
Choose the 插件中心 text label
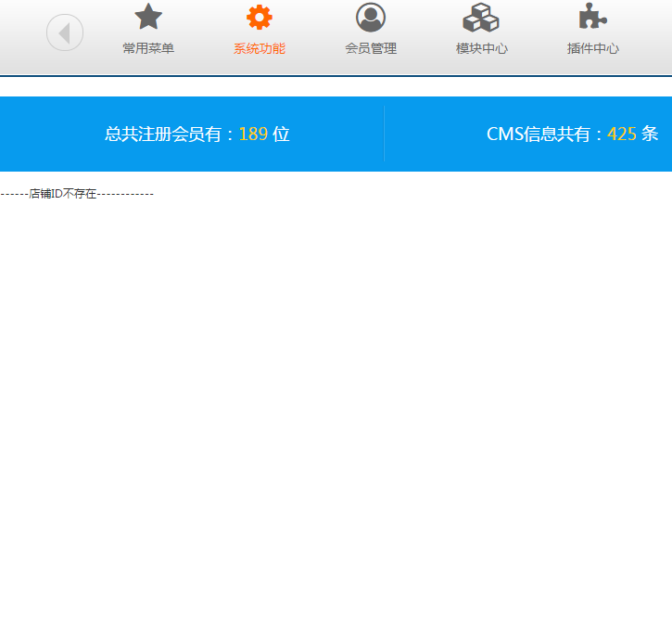click(x=593, y=48)
